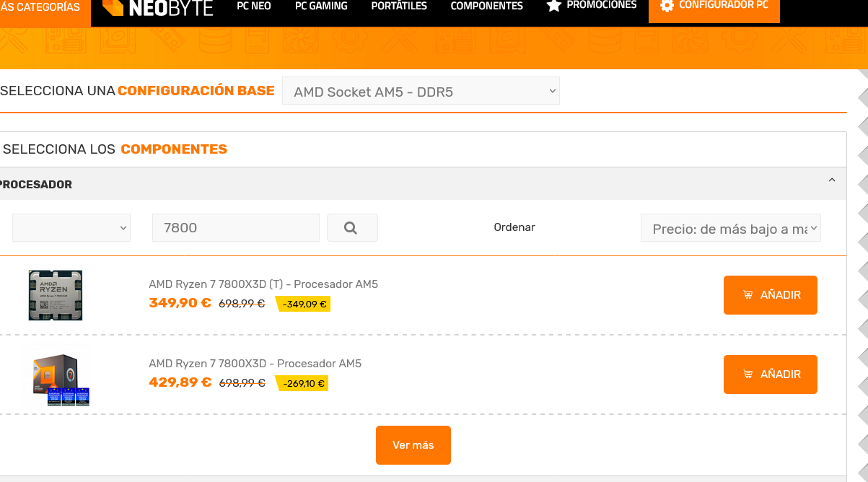868x482 pixels.
Task: Click the magnifier search button
Action: pos(352,227)
